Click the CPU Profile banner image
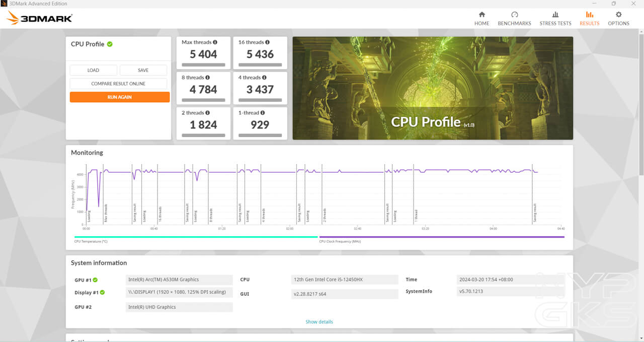The height and width of the screenshot is (342, 644). (432, 88)
